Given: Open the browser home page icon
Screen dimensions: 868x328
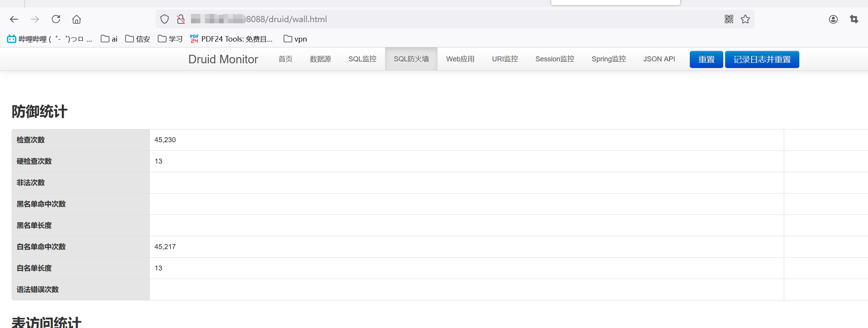Looking at the screenshot, I should click(76, 19).
